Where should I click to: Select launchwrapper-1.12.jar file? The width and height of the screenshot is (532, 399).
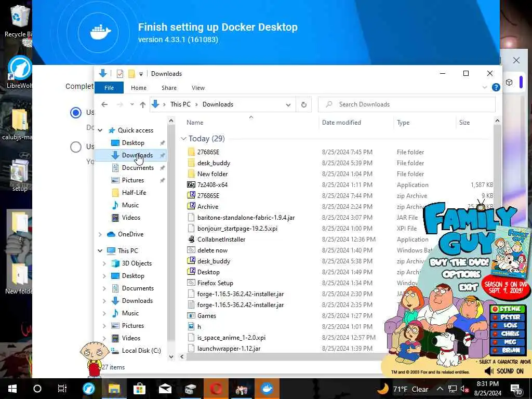[229, 349]
